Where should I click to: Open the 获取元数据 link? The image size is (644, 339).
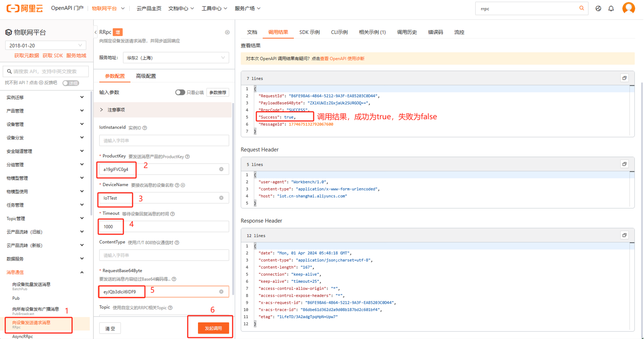coord(26,56)
